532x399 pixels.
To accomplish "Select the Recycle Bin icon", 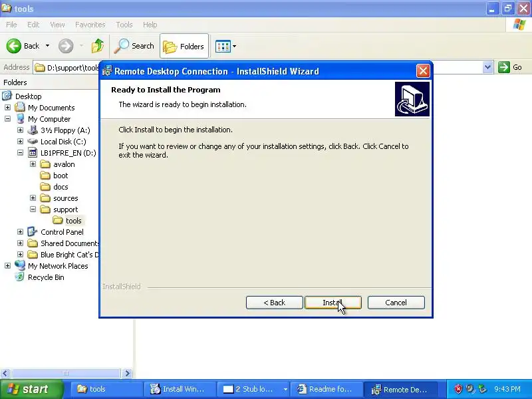I will (x=20, y=277).
